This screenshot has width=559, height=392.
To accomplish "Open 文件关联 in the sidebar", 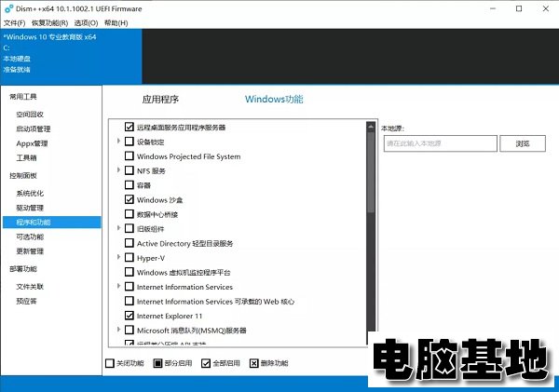I will click(30, 287).
